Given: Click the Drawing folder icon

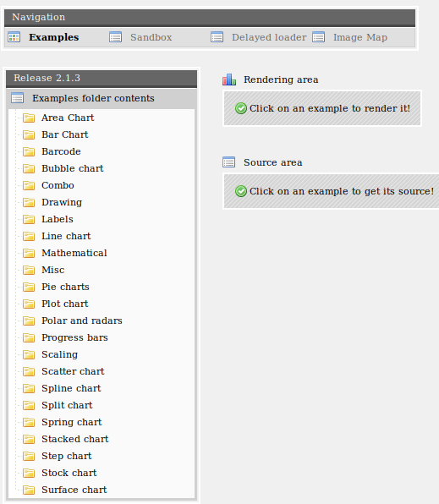Looking at the screenshot, I should (x=29, y=202).
